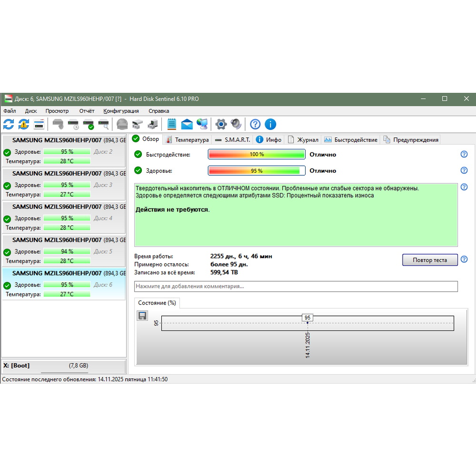Open the Файл menu
The height and width of the screenshot is (476, 476).
[x=10, y=111]
